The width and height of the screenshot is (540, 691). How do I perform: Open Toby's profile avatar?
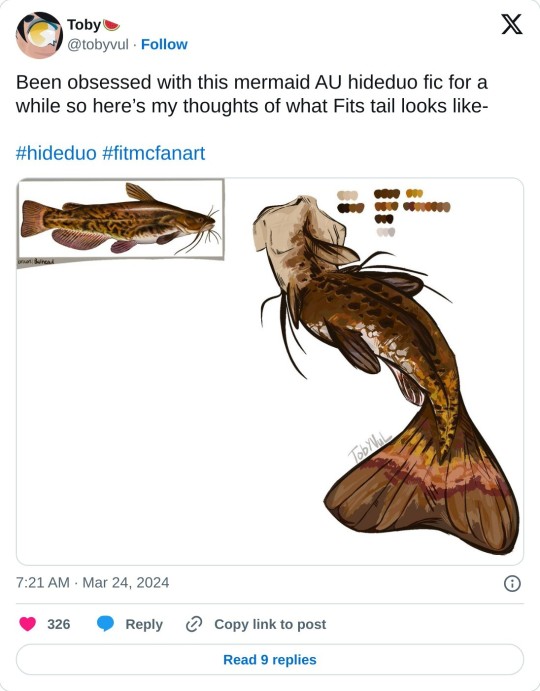pyautogui.click(x=39, y=35)
